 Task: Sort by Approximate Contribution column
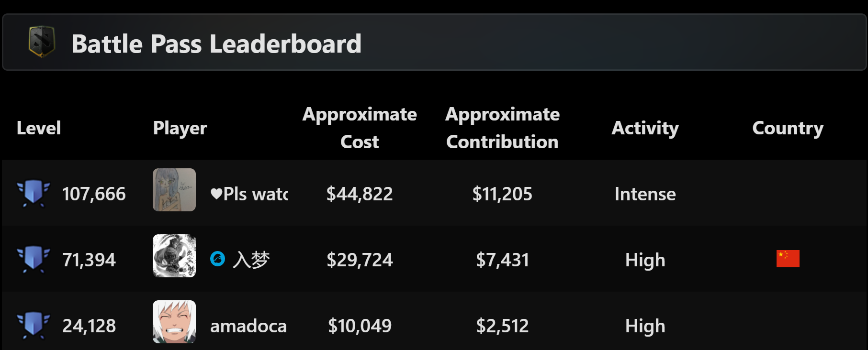tap(502, 128)
